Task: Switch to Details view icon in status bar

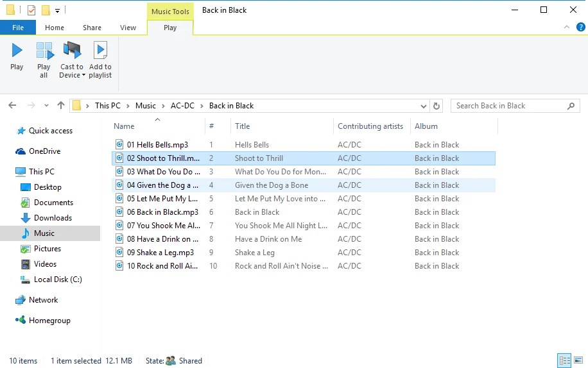Action: 564,360
